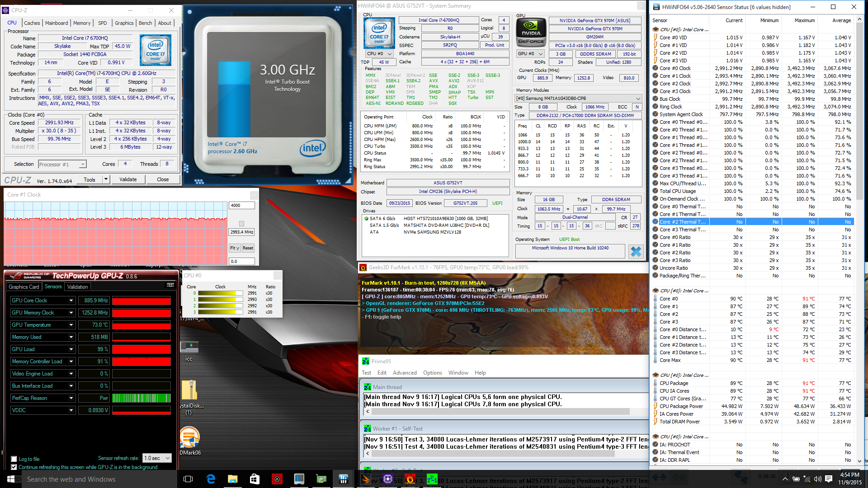
Task: Open the Processor #1 selection dropdown in CPU-Z
Action: (83, 164)
